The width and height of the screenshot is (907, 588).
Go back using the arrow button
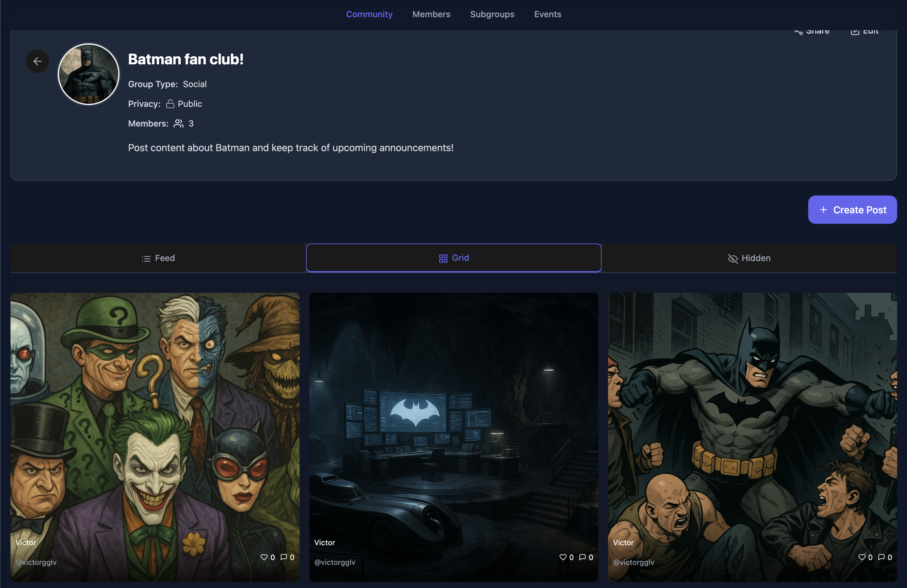[x=37, y=61]
